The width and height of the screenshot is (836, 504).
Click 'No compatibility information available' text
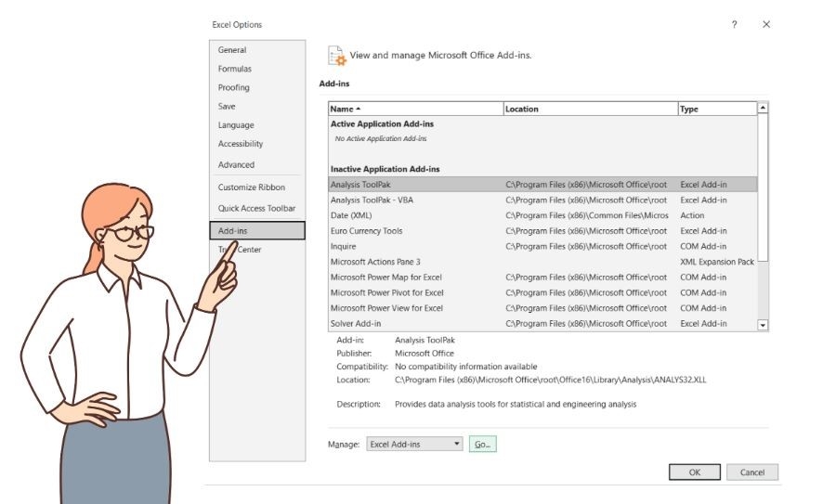pyautogui.click(x=466, y=367)
